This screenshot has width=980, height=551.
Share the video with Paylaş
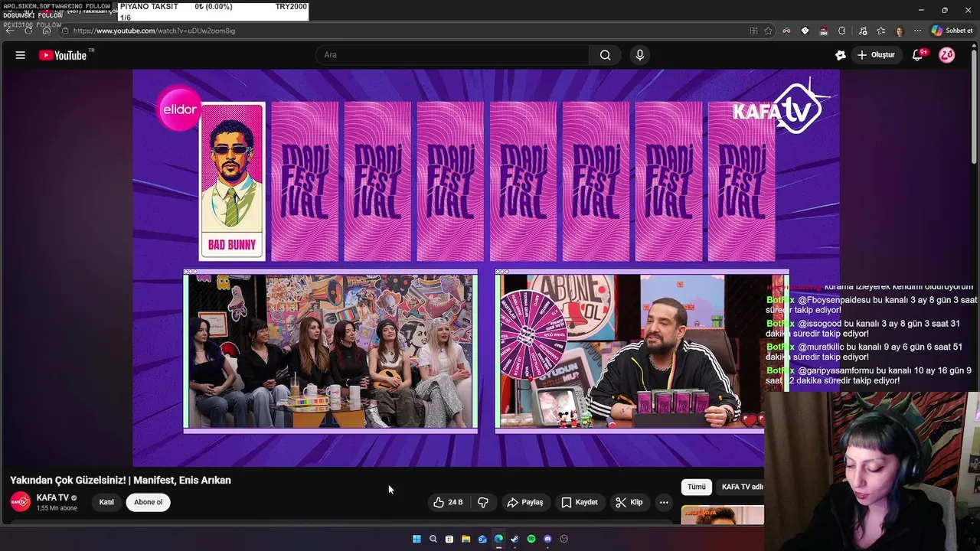[x=525, y=503]
